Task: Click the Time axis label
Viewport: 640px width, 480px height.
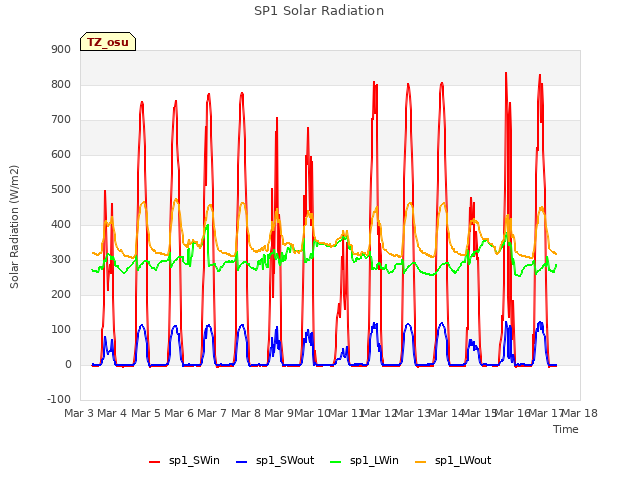Action: 566,429
